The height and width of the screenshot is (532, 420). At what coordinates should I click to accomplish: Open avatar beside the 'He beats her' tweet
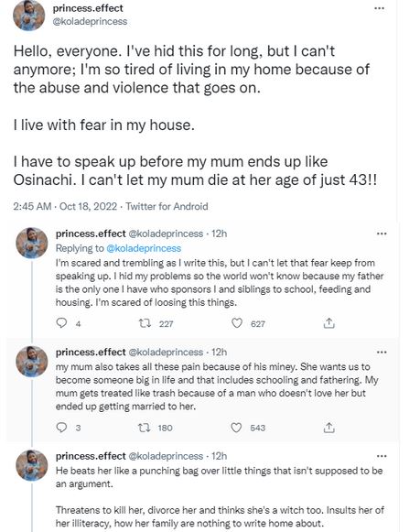point(32,465)
